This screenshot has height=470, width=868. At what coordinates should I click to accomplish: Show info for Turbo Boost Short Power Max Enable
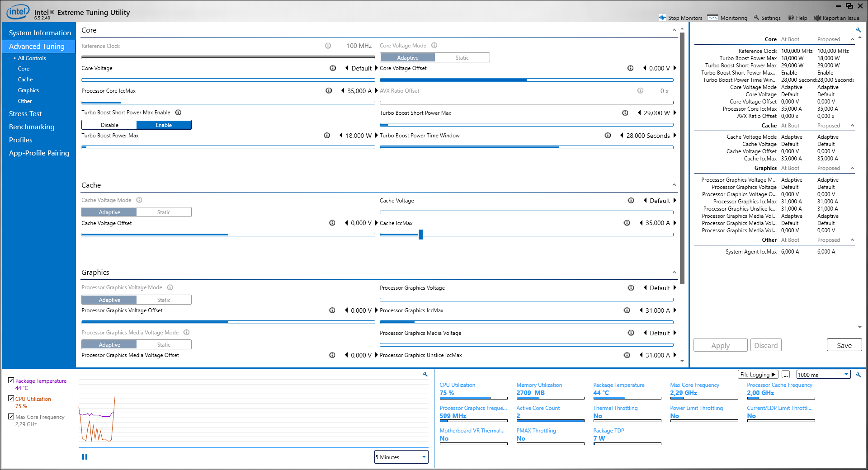coord(179,113)
